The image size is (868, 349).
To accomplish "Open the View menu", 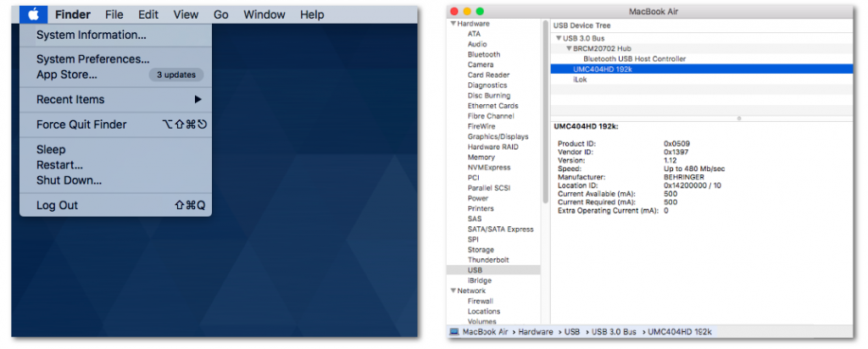I will pyautogui.click(x=186, y=15).
